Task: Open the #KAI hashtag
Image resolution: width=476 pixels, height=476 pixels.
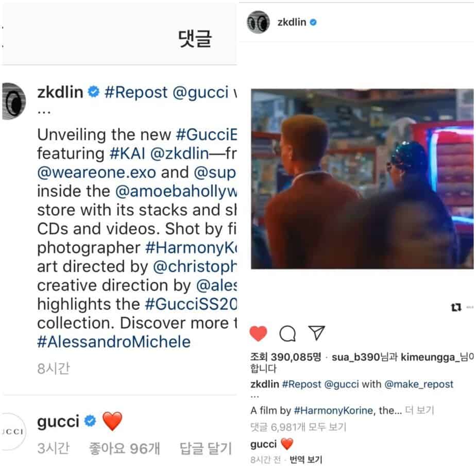Action: (x=127, y=154)
